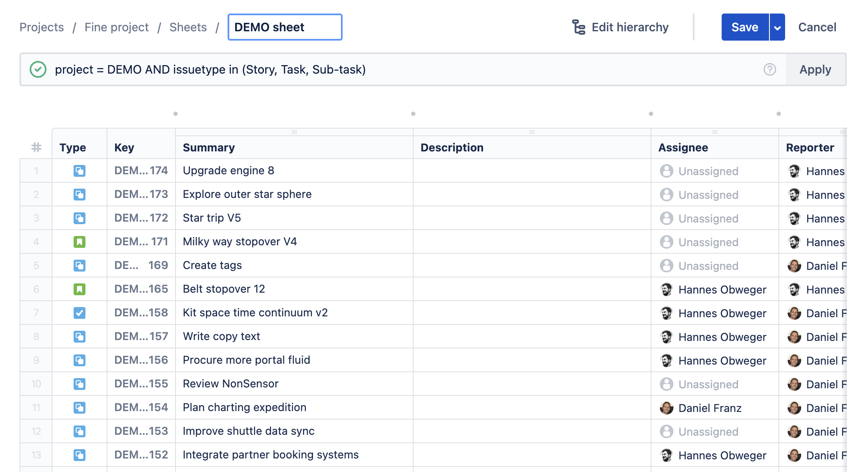Image resolution: width=868 pixels, height=472 pixels.
Task: Click the Sub-task type icon on row 1
Action: pyautogui.click(x=79, y=170)
